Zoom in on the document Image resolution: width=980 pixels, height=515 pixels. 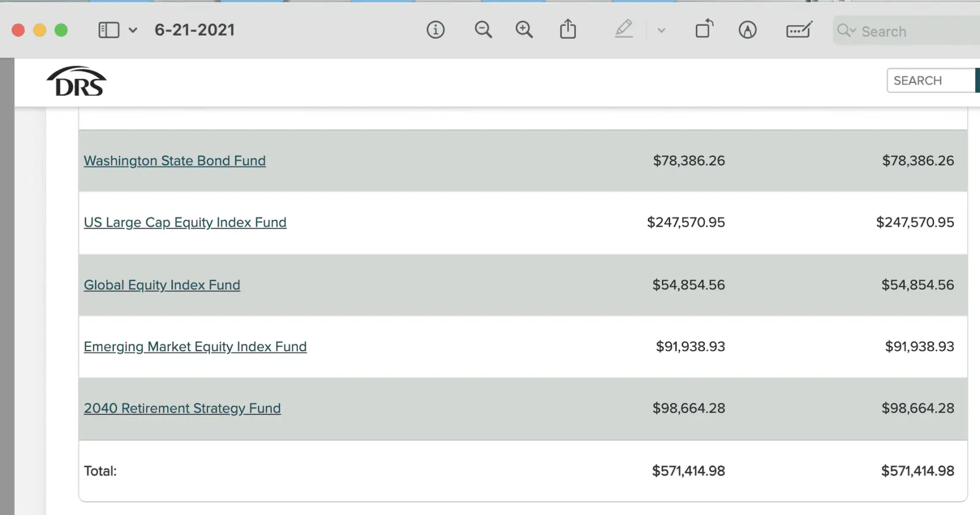point(524,30)
